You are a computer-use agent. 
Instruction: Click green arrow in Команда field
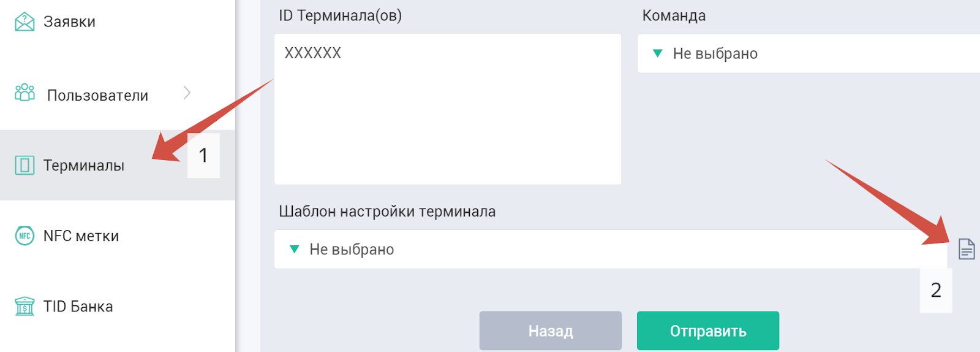(658, 53)
